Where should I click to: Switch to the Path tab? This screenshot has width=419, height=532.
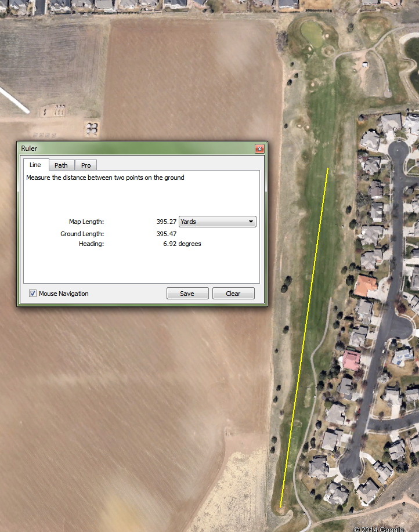61,165
